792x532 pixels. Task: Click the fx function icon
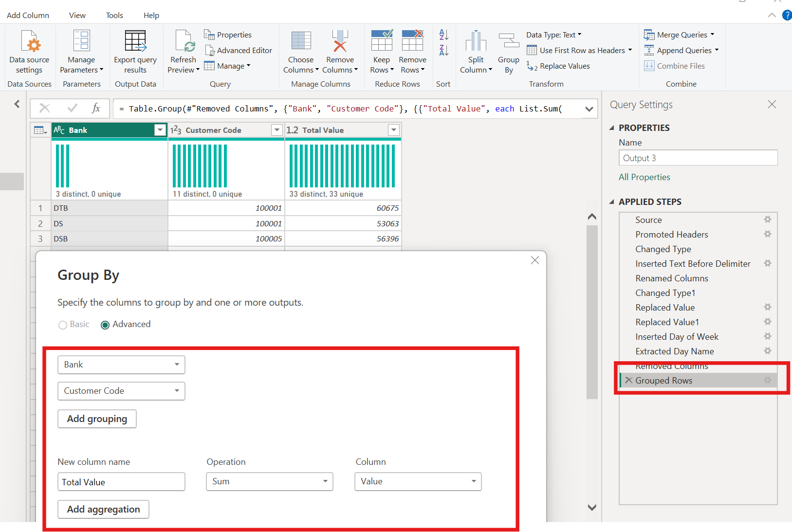[96, 108]
